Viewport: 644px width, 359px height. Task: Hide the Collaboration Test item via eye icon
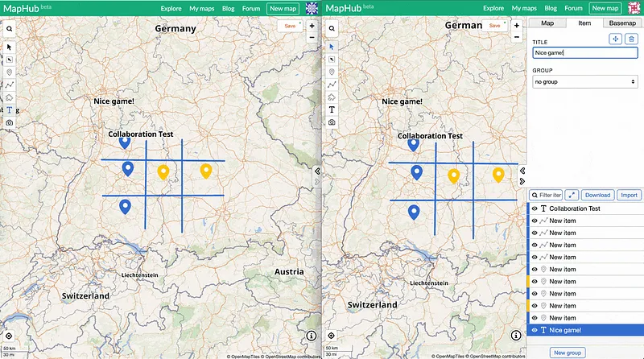tap(535, 208)
